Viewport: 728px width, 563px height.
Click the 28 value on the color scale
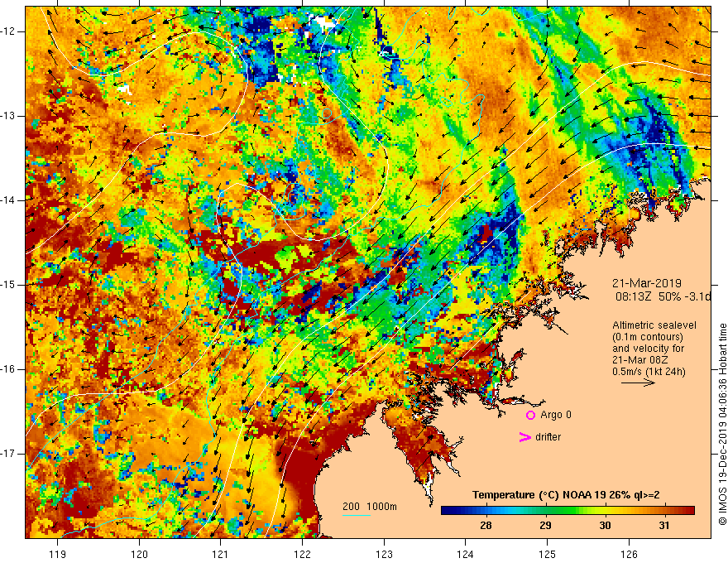click(x=486, y=526)
